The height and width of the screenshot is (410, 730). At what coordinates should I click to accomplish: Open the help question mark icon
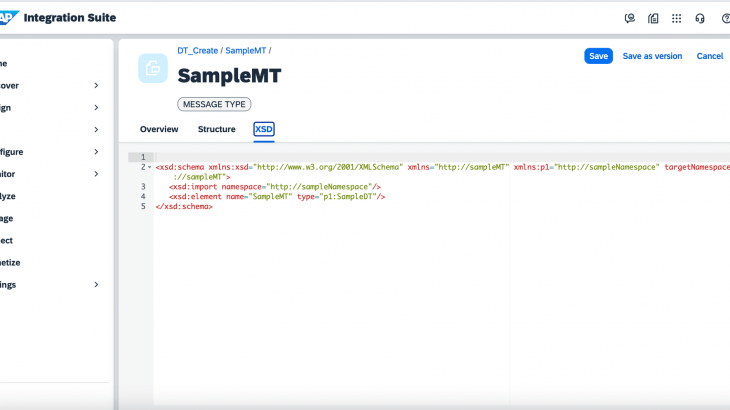click(x=725, y=18)
